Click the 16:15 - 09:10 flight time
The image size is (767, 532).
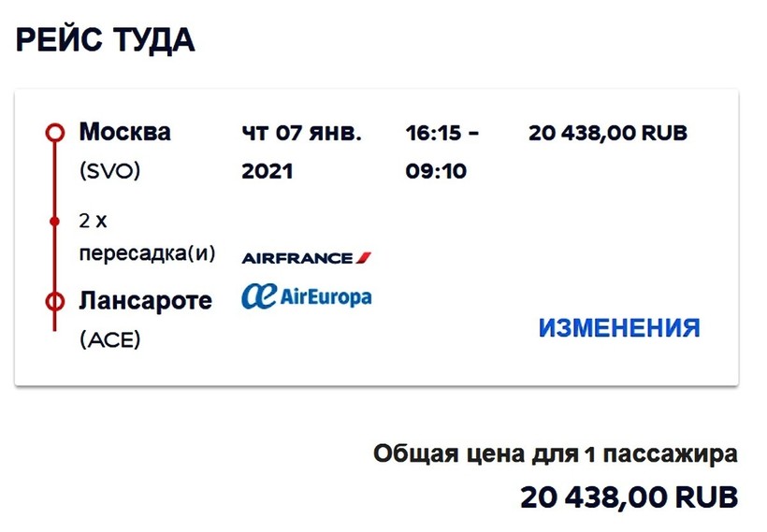[x=441, y=151]
